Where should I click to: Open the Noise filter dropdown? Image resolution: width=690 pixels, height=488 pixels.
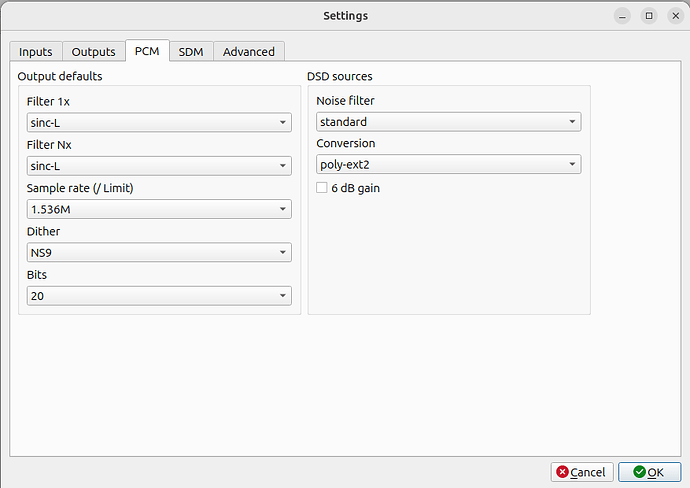point(448,121)
